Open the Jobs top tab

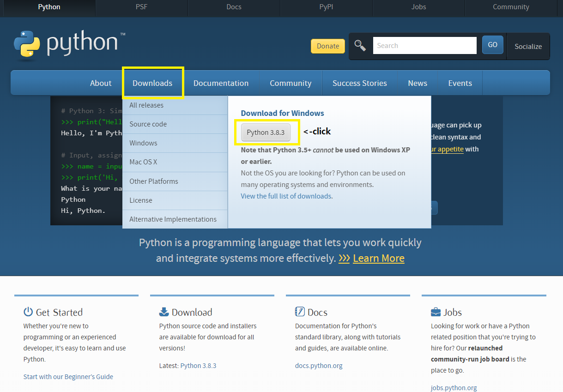click(x=418, y=7)
